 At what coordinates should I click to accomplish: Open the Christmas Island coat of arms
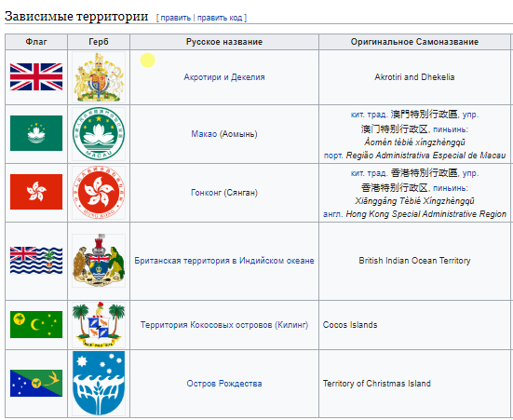tap(99, 384)
